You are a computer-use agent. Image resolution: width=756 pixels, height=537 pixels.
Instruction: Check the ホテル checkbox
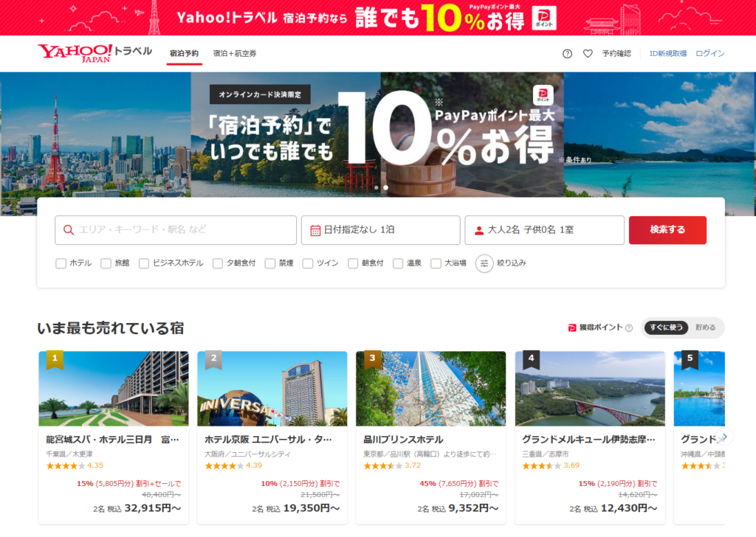[61, 263]
